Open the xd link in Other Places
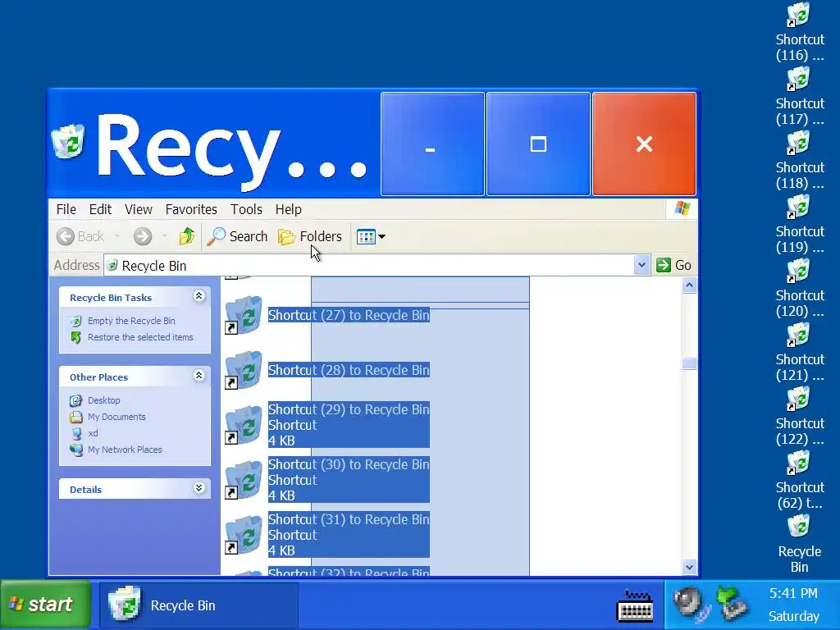This screenshot has width=840, height=630. 93,433
